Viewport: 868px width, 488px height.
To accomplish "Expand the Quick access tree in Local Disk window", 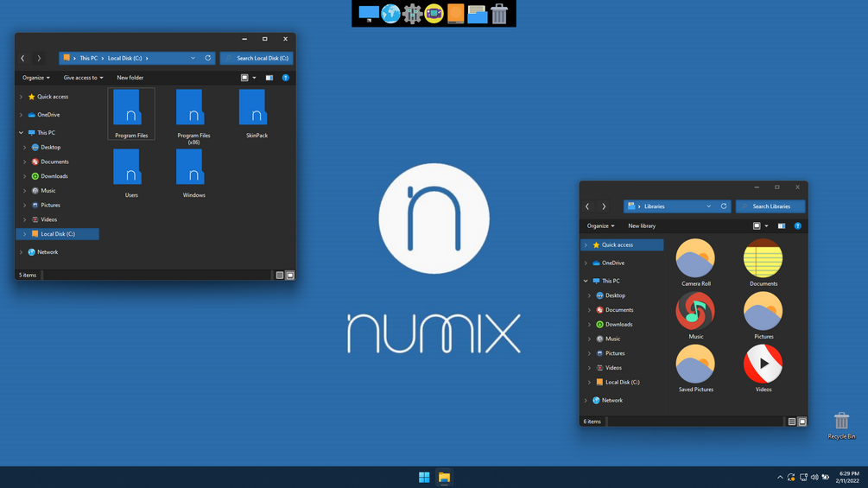I will coord(21,97).
